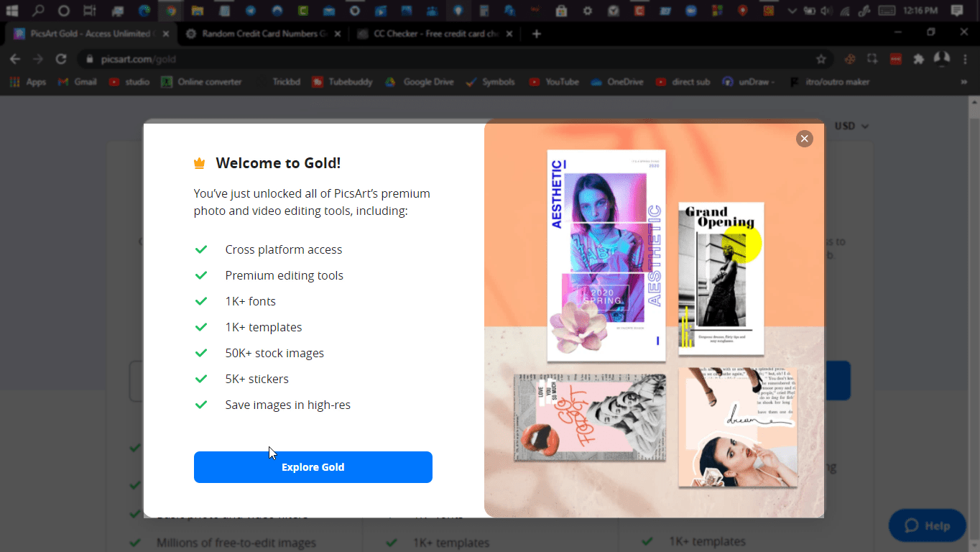Open the Windows Start menu
Screen dimensions: 980x552
click(x=11, y=11)
